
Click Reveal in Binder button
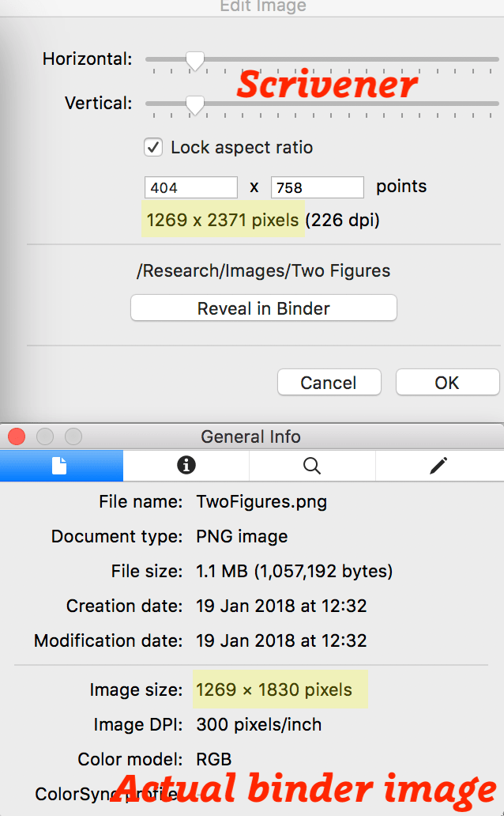click(x=264, y=308)
